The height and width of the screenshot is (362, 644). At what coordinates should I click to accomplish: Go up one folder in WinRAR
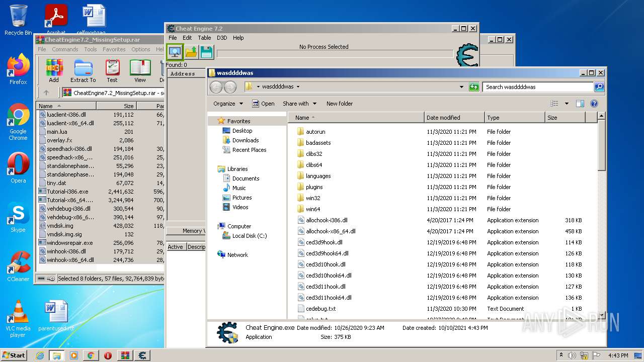pos(46,93)
